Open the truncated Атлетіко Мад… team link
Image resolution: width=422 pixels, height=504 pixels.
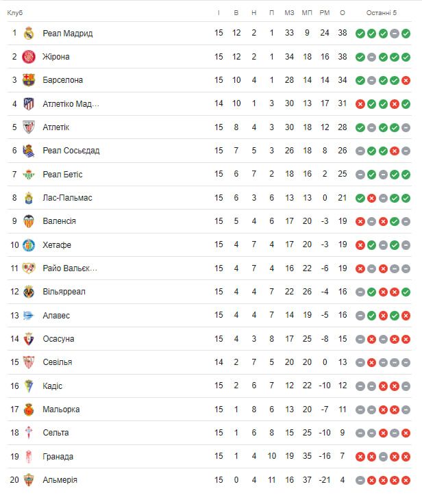(x=71, y=104)
